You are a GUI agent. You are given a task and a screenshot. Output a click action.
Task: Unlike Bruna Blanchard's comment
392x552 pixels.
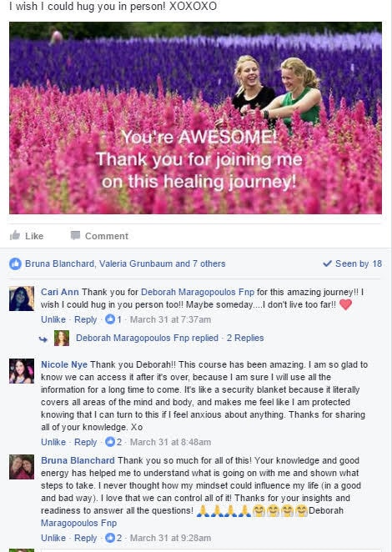53,538
